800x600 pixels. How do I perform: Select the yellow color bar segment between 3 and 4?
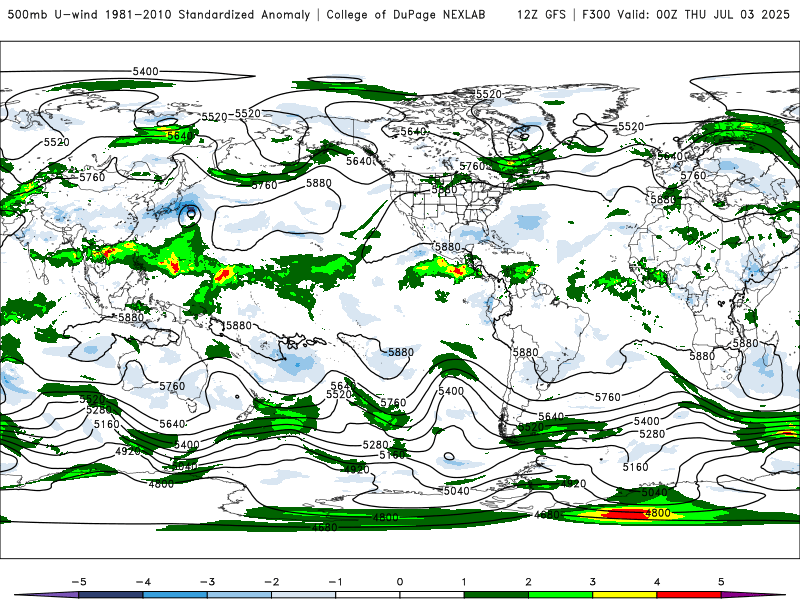pyautogui.click(x=624, y=595)
